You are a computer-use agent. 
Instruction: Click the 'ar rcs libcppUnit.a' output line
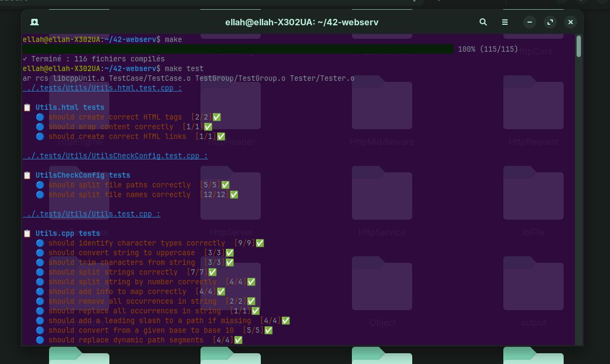tap(189, 78)
